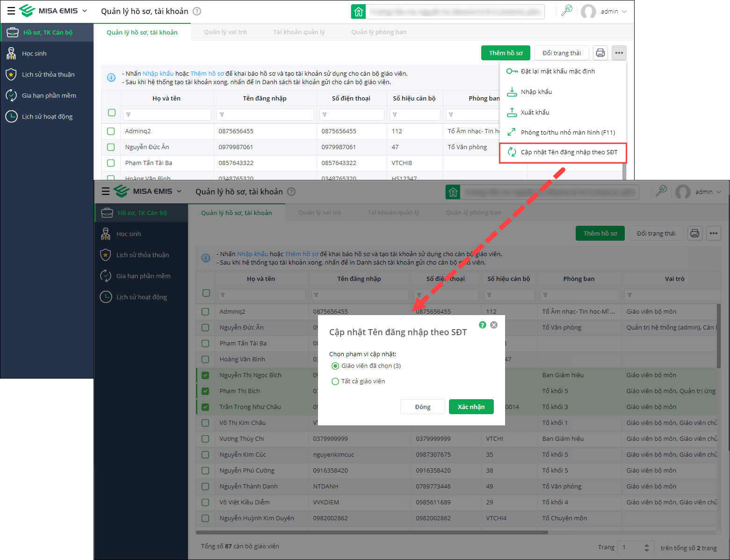The width and height of the screenshot is (730, 560).
Task: Uncheck the Nguyễn Thị Ngọc Bích row
Action: tap(205, 375)
